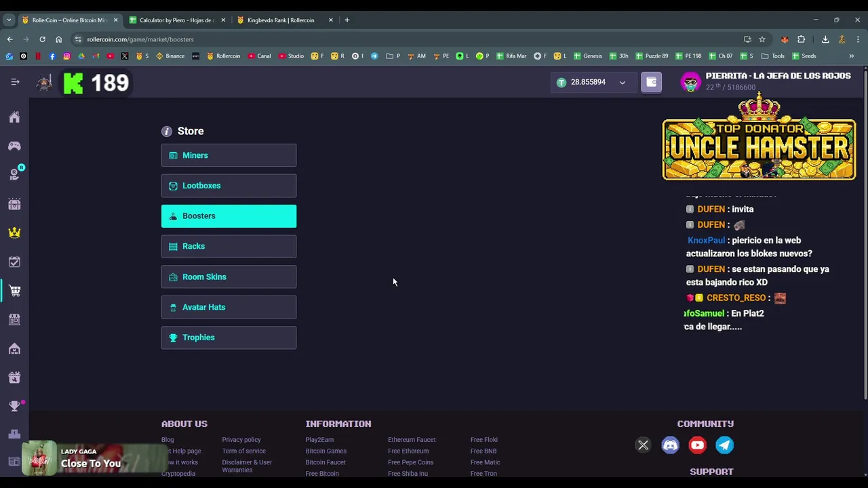This screenshot has width=868, height=488.
Task: Open the treasure chest icon in sidebar
Action: point(14,204)
